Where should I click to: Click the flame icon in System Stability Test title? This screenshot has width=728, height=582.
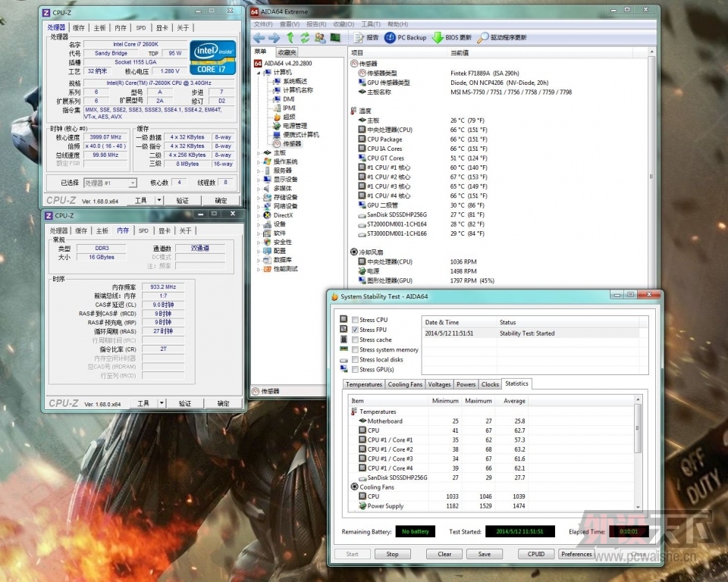334,296
